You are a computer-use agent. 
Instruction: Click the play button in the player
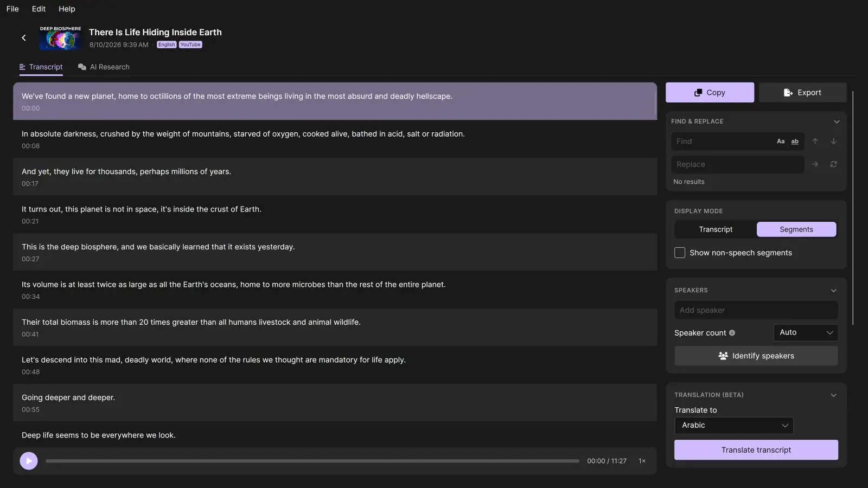(x=29, y=461)
